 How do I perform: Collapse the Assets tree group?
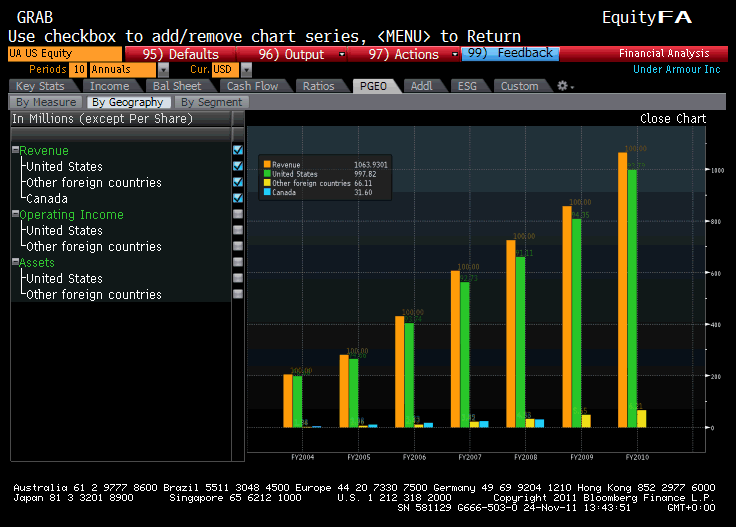click(x=16, y=263)
